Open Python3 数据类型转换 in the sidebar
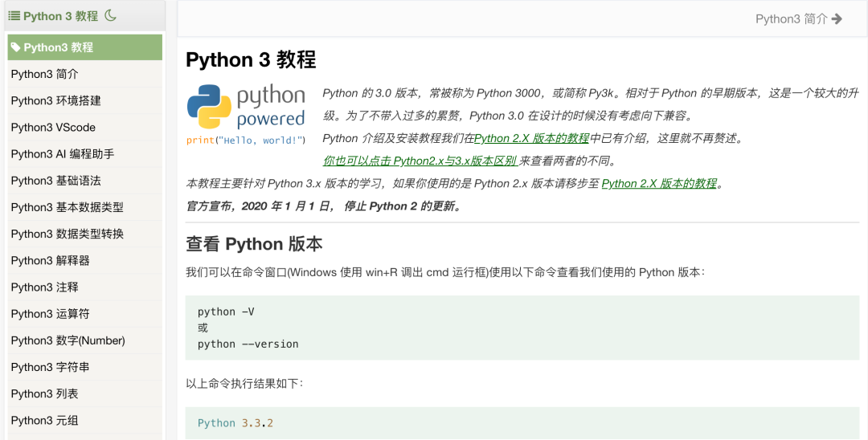 pyautogui.click(x=84, y=234)
